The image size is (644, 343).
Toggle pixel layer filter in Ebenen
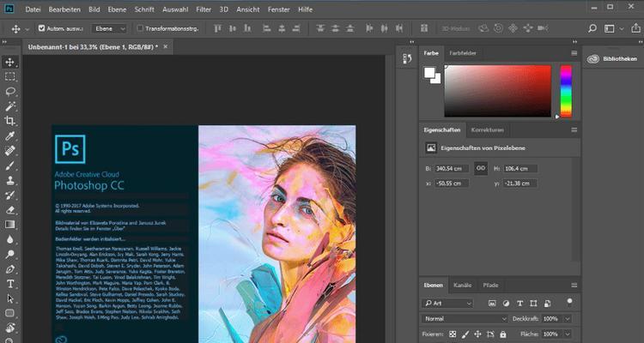pyautogui.click(x=492, y=304)
